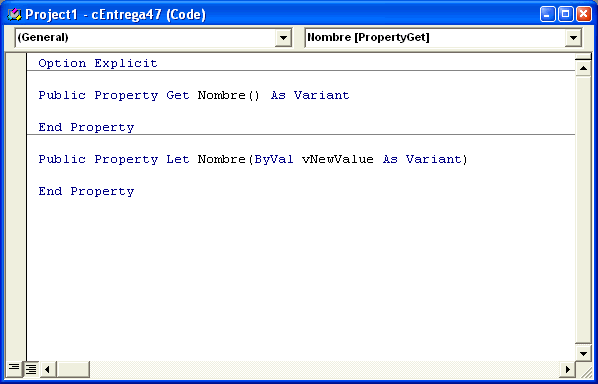Open the Nombre [PropertyGet] procedure dropdown arrow
This screenshot has height=384, width=598.
tap(573, 38)
